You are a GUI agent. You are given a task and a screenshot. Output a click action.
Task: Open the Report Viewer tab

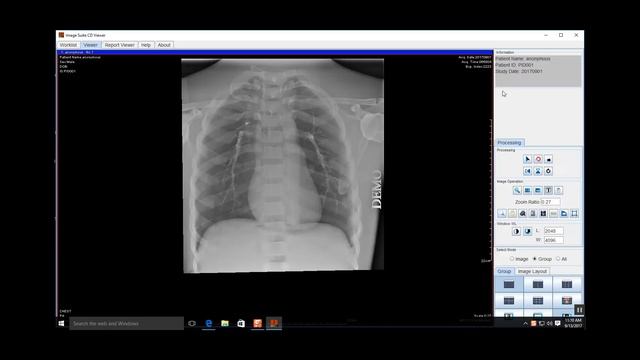click(120, 45)
